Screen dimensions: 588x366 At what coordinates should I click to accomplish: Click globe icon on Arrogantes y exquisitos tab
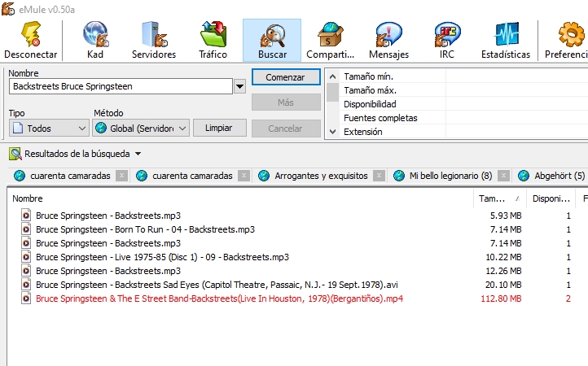click(x=264, y=176)
